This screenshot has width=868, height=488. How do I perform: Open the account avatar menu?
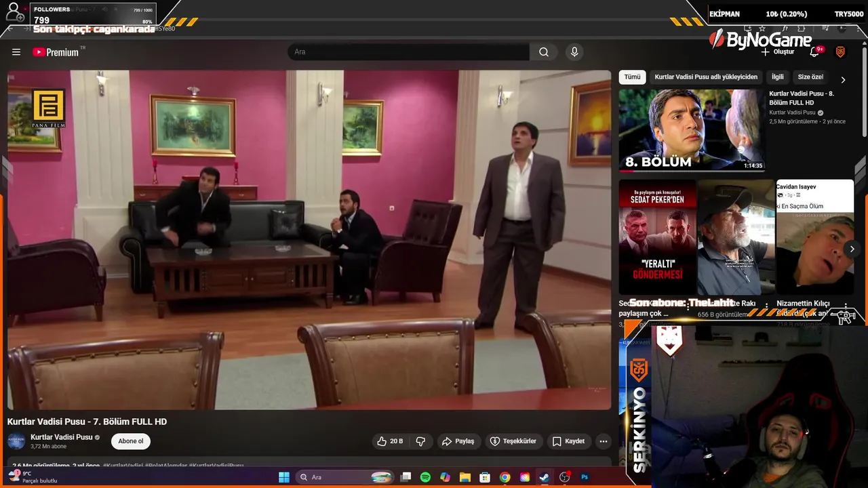(x=840, y=52)
